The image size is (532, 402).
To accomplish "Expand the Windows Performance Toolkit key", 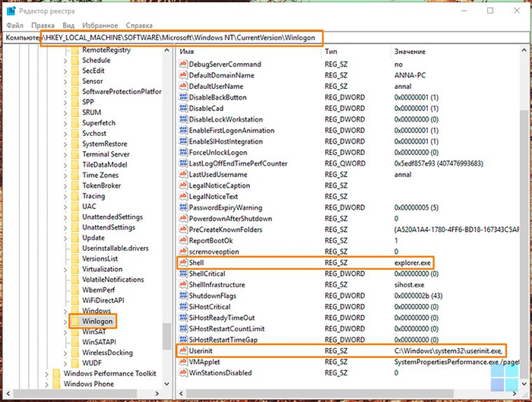I will point(47,374).
